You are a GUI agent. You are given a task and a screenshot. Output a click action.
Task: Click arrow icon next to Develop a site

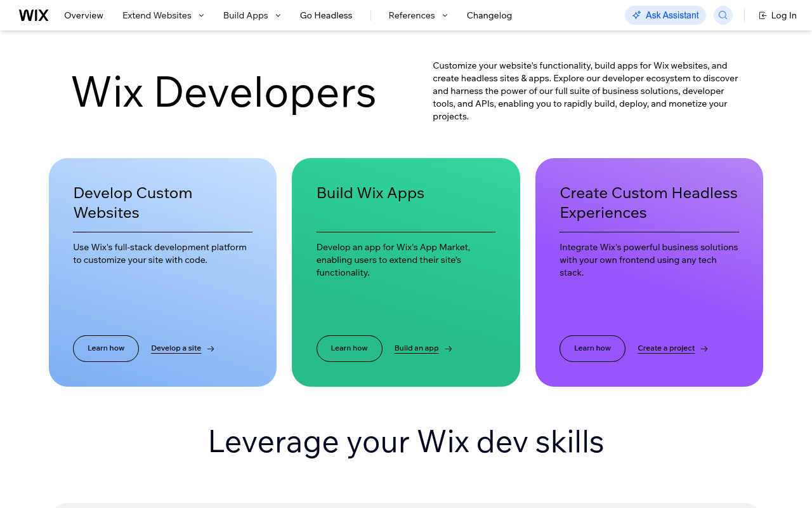pyautogui.click(x=211, y=349)
